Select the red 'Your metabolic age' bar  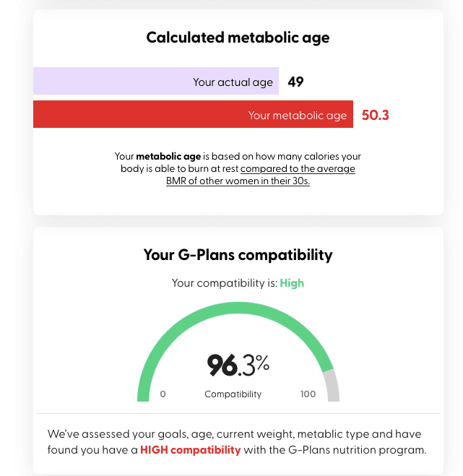pyautogui.click(x=193, y=114)
